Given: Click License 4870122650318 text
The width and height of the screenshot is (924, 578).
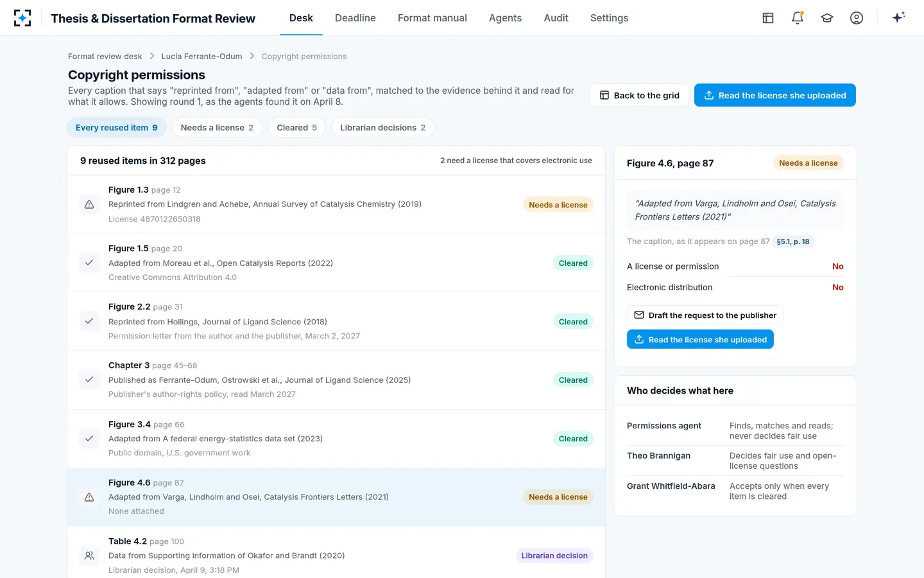Looking at the screenshot, I should pyautogui.click(x=155, y=219).
